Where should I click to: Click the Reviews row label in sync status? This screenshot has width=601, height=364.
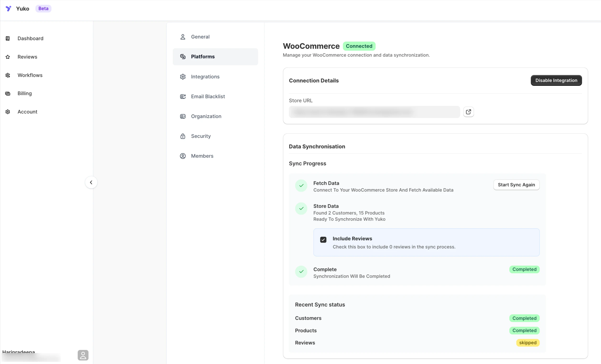point(305,343)
